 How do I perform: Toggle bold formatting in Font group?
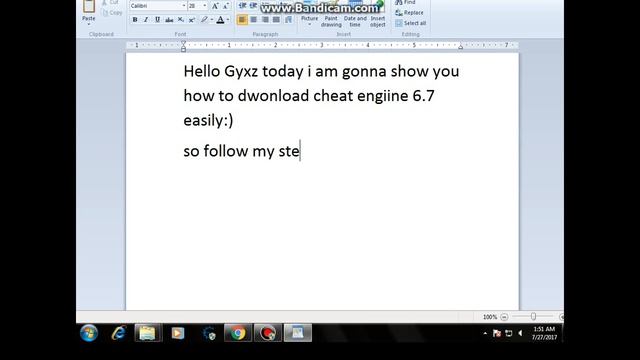tap(135, 20)
